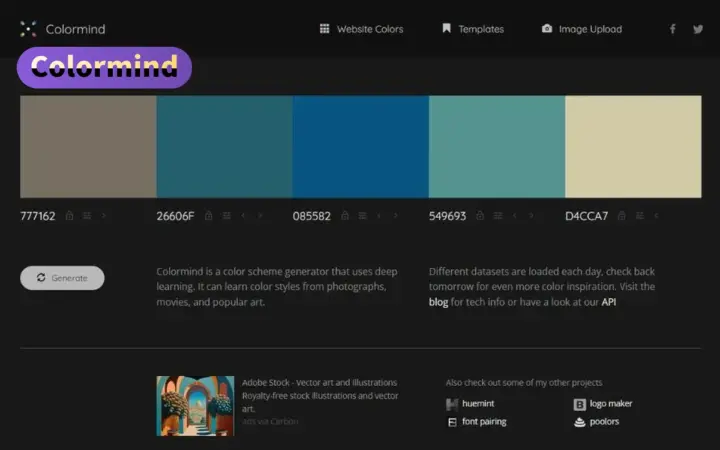The width and height of the screenshot is (720, 450).
Task: Open the poolors project link
Action: pyautogui.click(x=604, y=422)
